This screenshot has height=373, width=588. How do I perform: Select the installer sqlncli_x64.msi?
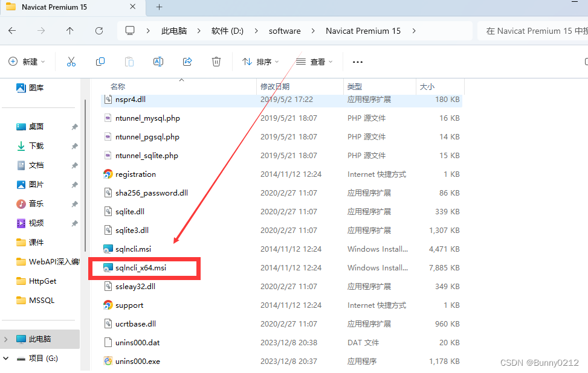[x=281, y=268]
